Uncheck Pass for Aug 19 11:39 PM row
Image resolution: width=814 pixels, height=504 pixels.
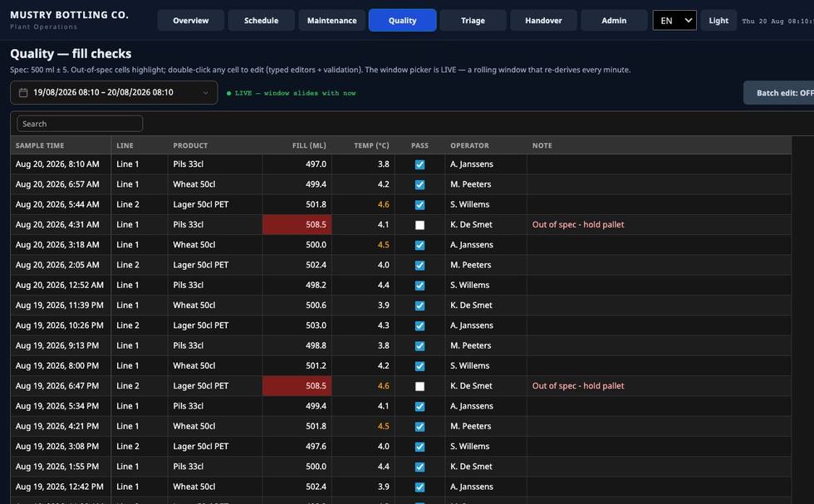[x=420, y=306]
